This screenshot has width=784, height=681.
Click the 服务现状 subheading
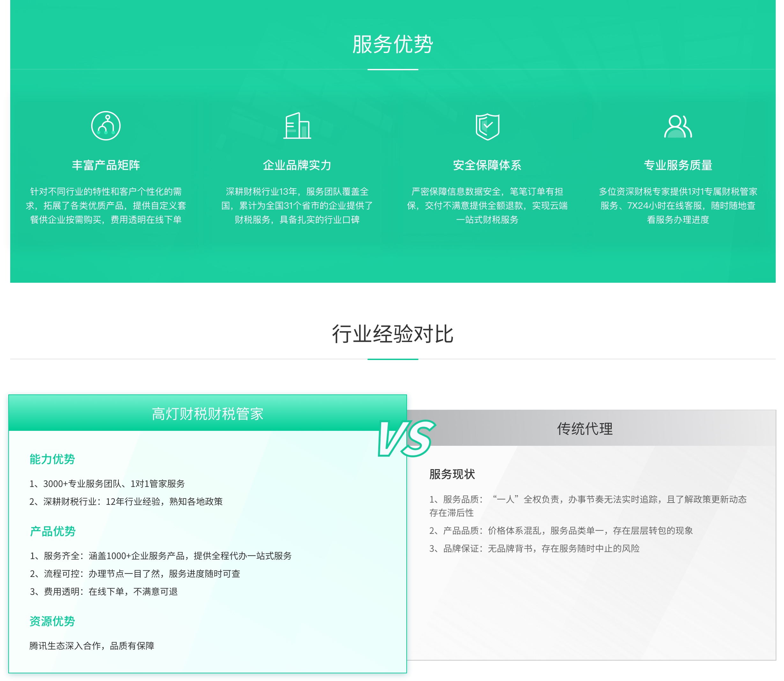[x=452, y=474]
